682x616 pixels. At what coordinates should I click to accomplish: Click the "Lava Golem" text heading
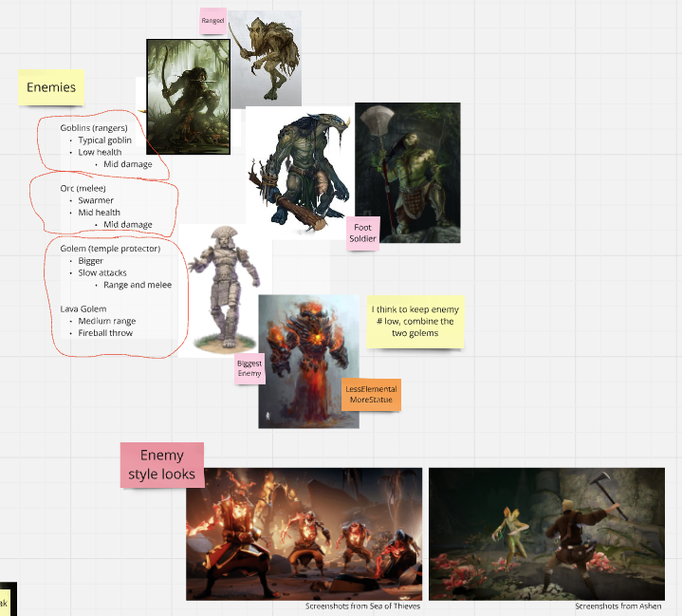click(83, 308)
